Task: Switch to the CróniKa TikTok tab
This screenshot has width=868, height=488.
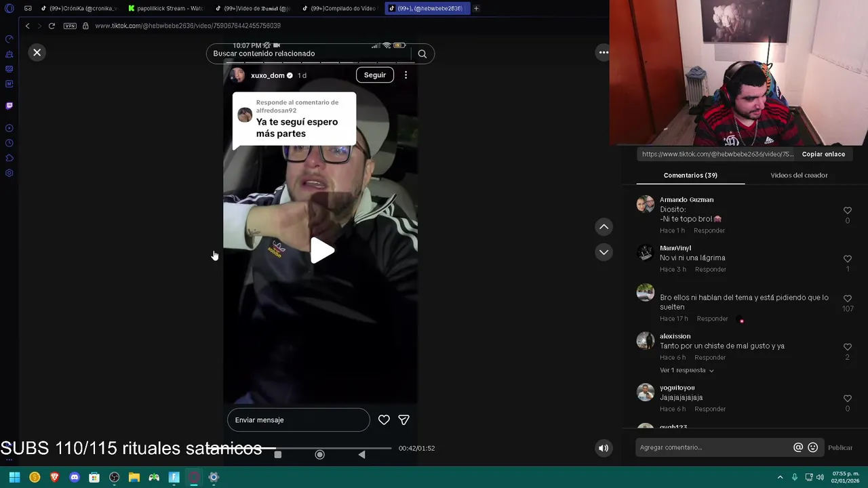Action: click(78, 8)
